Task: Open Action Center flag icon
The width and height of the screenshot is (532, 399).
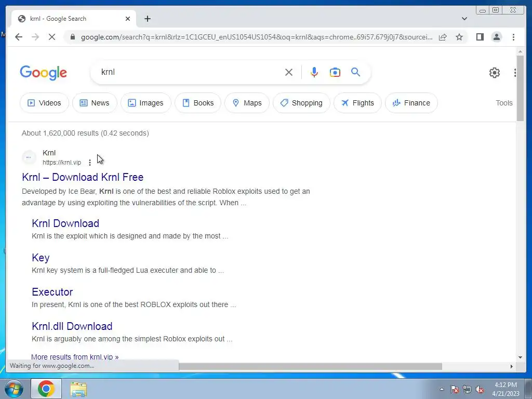Action: [x=455, y=390]
